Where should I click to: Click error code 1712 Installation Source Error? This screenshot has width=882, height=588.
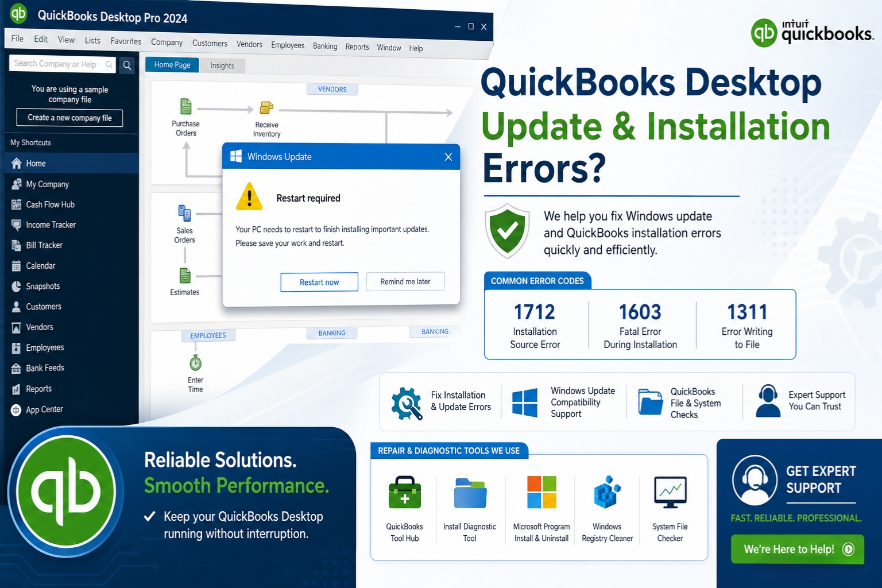pos(535,326)
